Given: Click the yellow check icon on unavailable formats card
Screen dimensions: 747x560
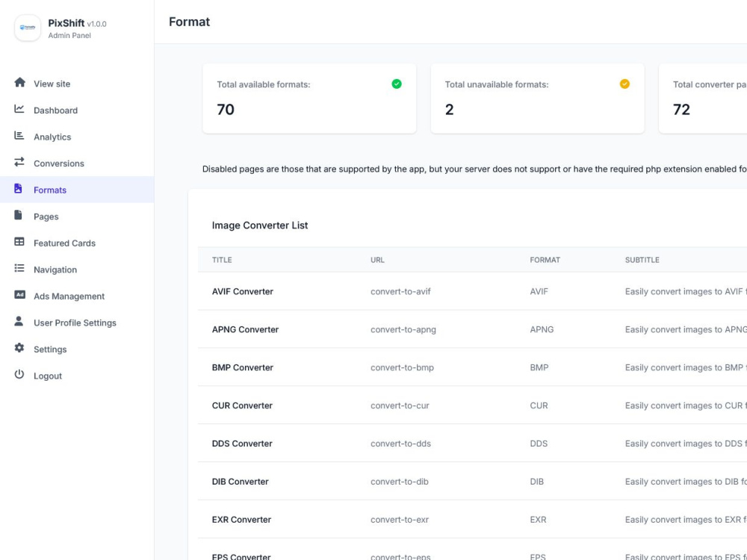Looking at the screenshot, I should (x=624, y=84).
